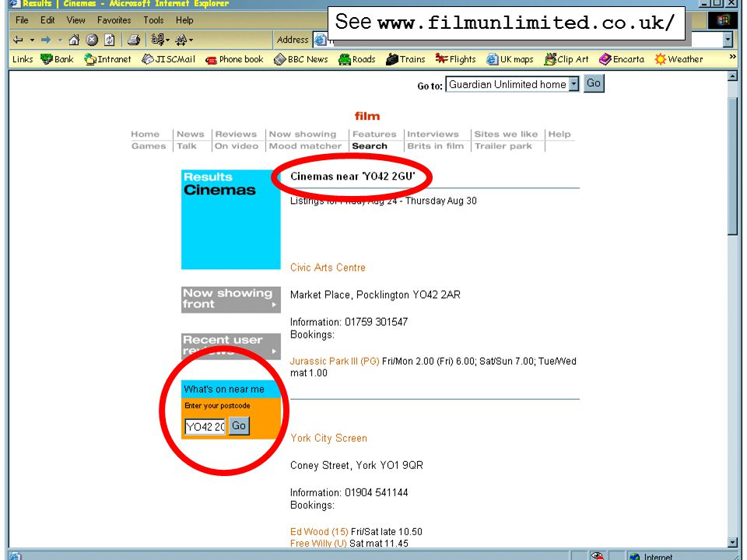Open the Encarta shortcut

[622, 59]
